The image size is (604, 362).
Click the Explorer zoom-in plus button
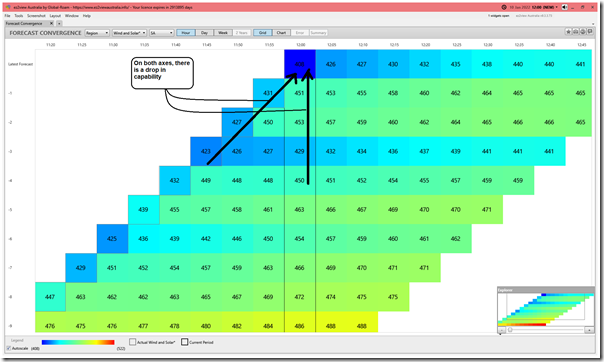[589, 330]
